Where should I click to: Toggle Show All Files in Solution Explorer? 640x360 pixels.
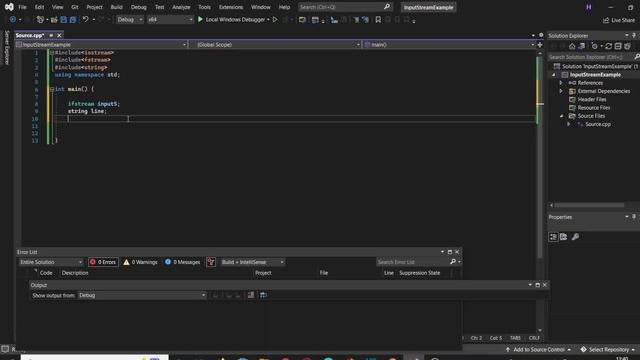point(627,46)
